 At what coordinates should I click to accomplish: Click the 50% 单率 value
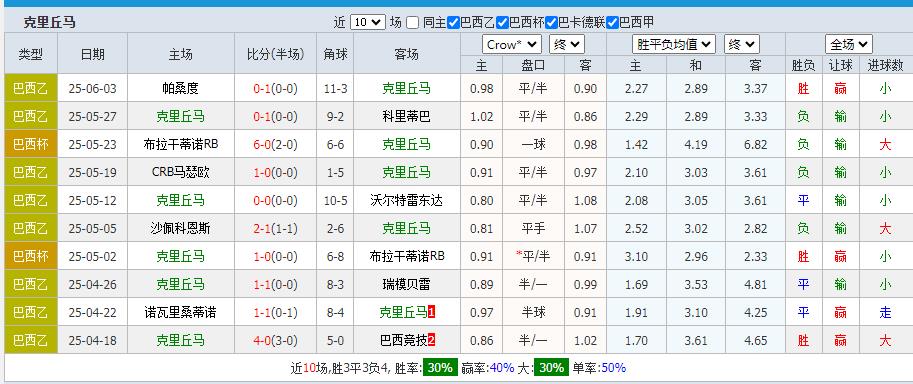pyautogui.click(x=613, y=368)
